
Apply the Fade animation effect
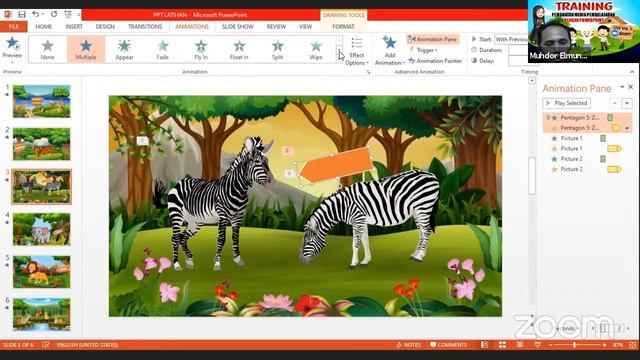tap(162, 49)
